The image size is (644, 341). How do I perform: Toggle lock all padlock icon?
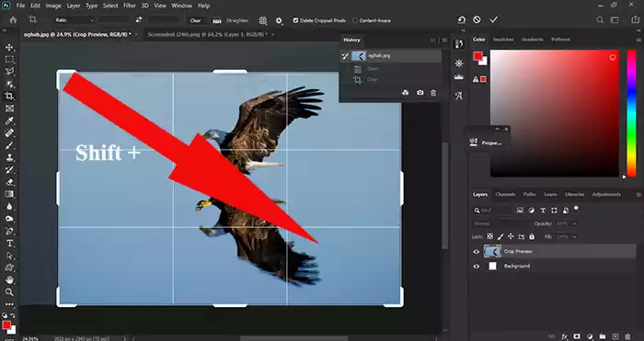click(532, 237)
